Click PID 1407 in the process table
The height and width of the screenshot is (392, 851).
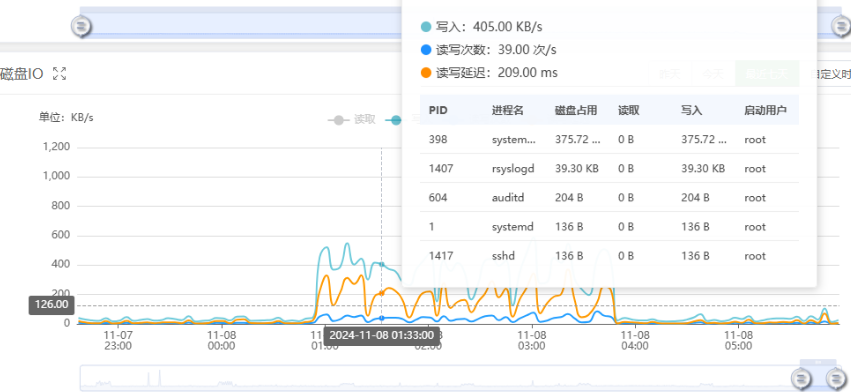click(441, 169)
